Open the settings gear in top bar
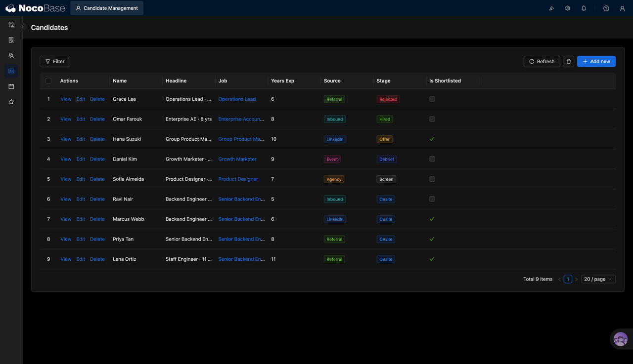The image size is (633, 364). point(568,8)
